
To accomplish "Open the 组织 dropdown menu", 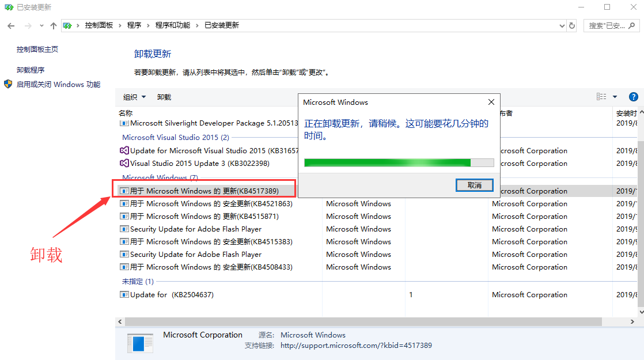I will point(134,97).
